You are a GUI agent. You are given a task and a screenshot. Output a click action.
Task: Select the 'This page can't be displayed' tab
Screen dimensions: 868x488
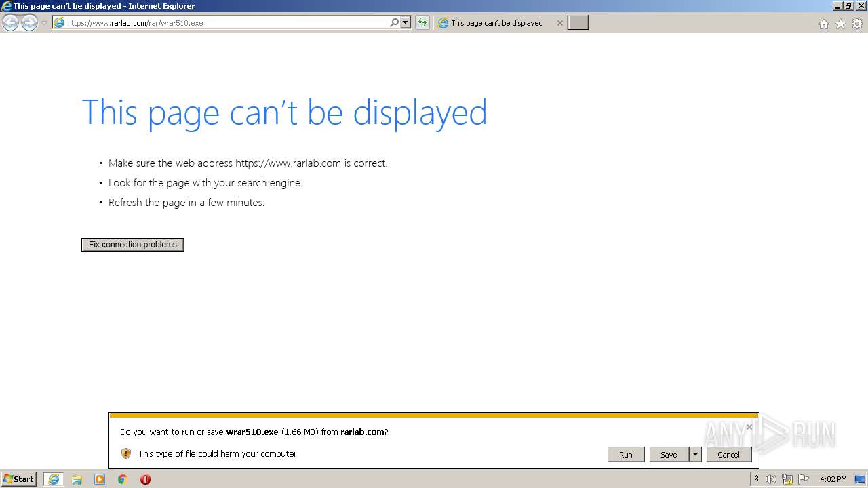(497, 22)
